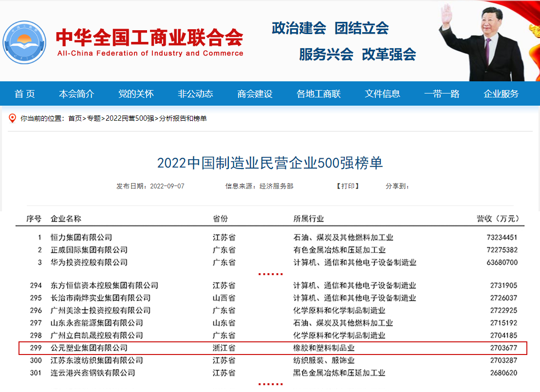The width and height of the screenshot is (540, 392).
Task: Open the 非公动态 navigation item
Action: tap(195, 93)
